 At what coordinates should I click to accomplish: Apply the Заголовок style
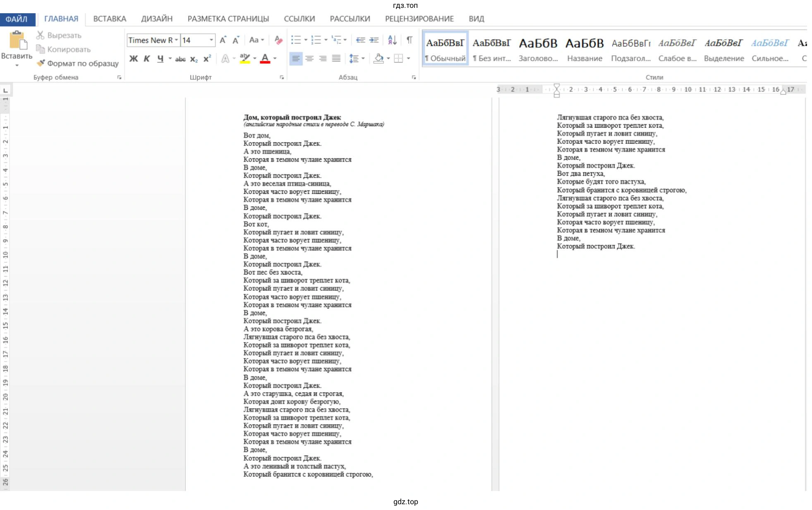tap(538, 49)
